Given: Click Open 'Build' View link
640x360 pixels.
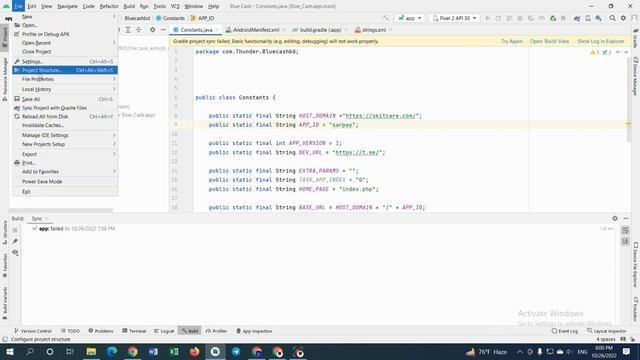Looking at the screenshot, I should [x=549, y=41].
